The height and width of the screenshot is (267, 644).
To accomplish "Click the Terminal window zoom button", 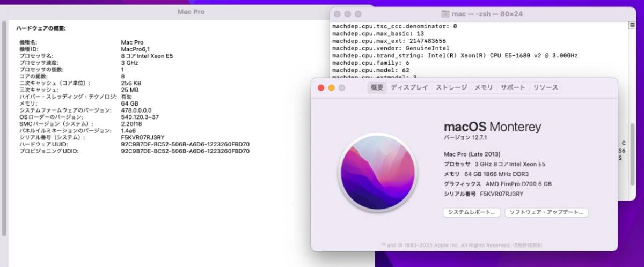I will [x=358, y=14].
